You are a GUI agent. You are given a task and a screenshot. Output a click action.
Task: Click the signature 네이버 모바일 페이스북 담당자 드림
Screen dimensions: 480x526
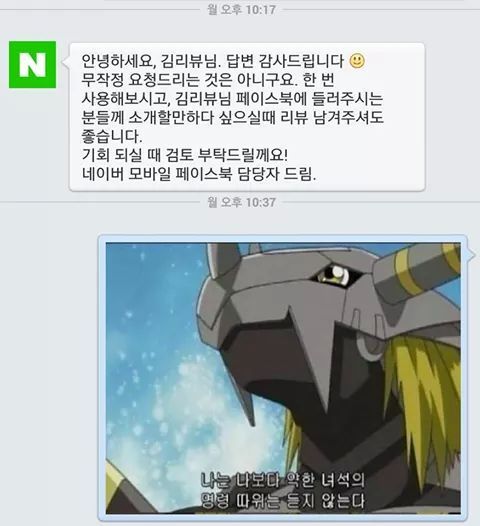coord(199,174)
